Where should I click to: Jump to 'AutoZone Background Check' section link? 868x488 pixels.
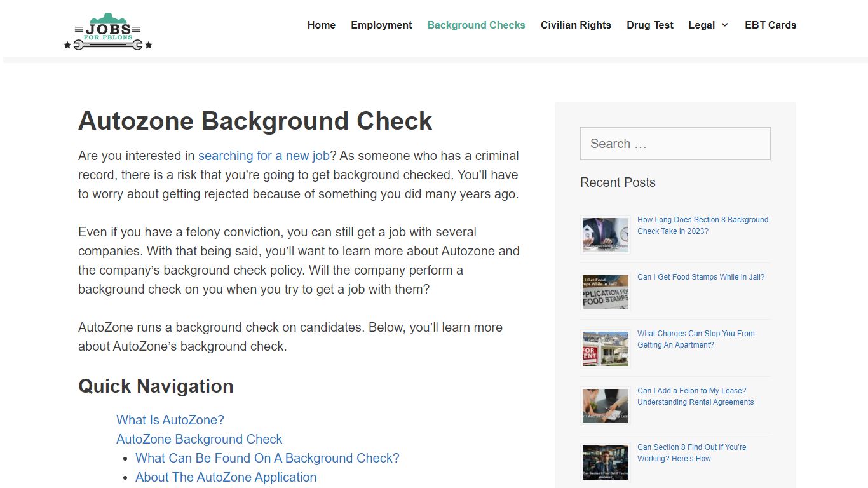point(200,439)
